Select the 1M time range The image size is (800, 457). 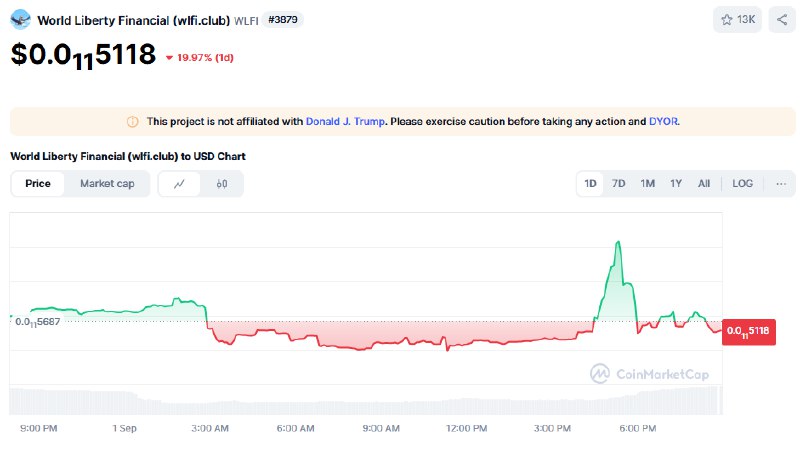[x=647, y=184]
